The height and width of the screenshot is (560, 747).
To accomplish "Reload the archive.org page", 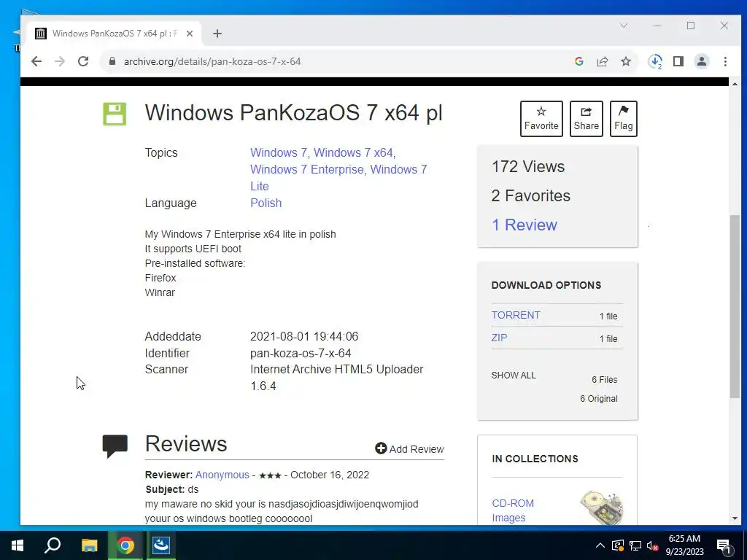I will tap(83, 61).
